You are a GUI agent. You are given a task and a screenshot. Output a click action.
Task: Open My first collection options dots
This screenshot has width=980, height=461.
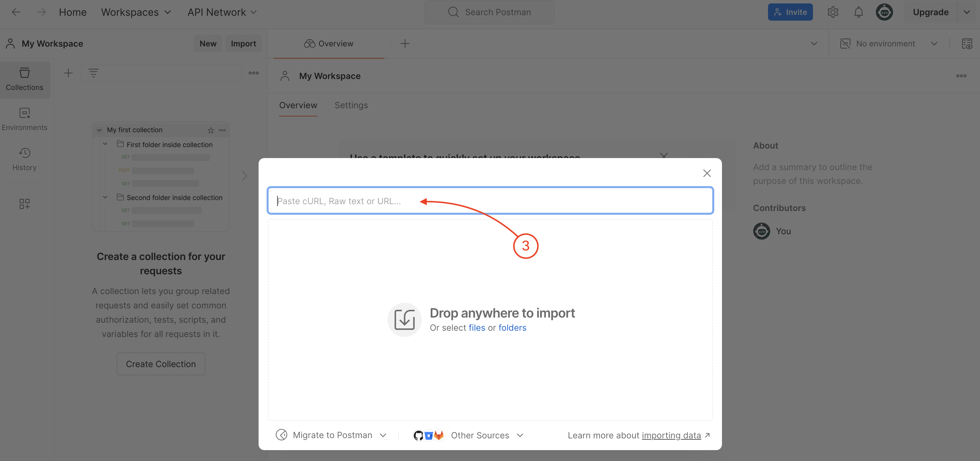point(222,130)
